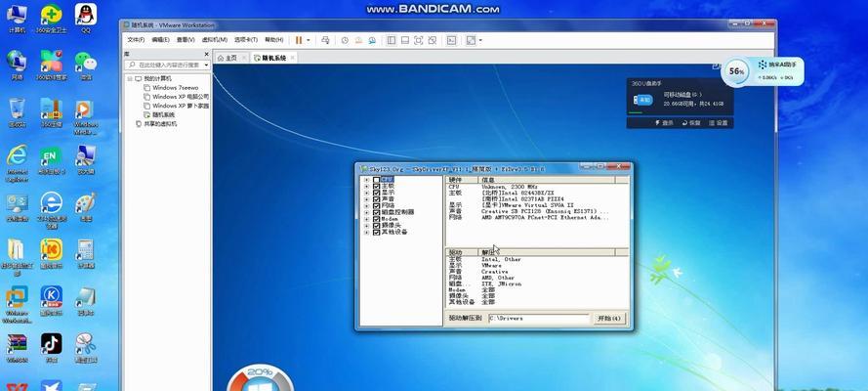Open the 虚拟机(M) menu
This screenshot has height=391, width=868.
(214, 40)
